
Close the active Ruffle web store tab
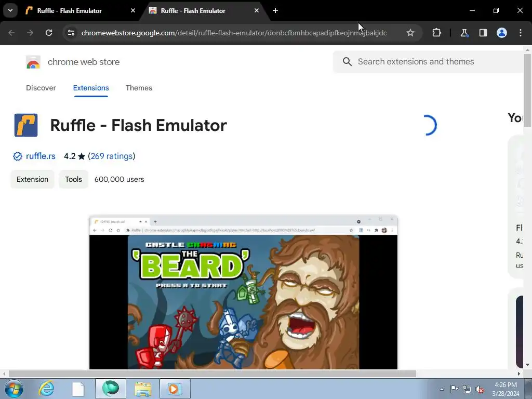click(x=257, y=10)
